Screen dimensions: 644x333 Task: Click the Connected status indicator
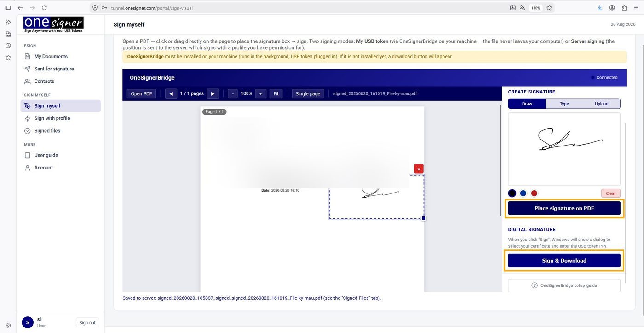(604, 77)
